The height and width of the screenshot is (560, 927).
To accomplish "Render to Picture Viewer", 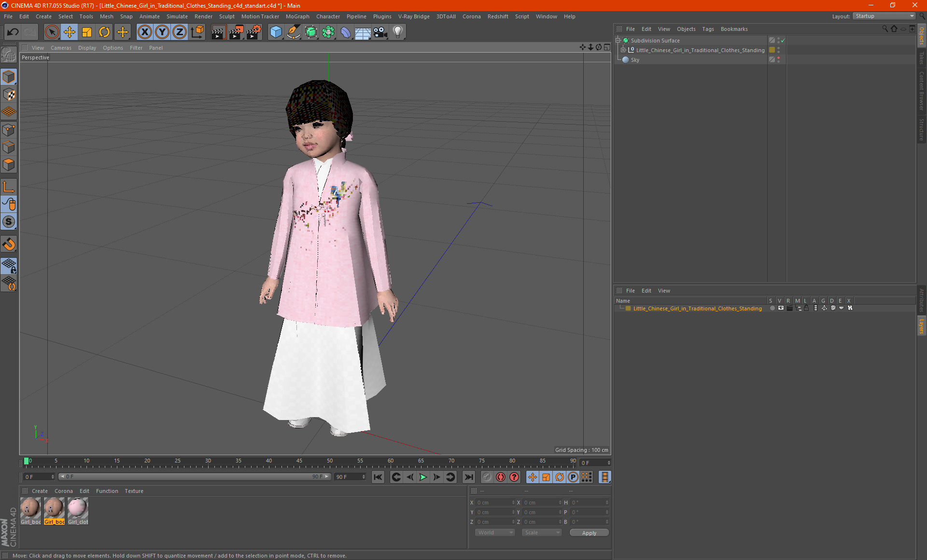I will coord(236,32).
